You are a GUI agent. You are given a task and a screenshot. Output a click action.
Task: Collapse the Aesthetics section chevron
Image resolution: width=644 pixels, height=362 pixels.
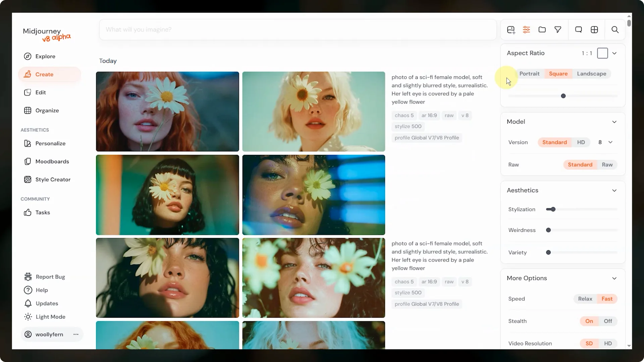614,191
